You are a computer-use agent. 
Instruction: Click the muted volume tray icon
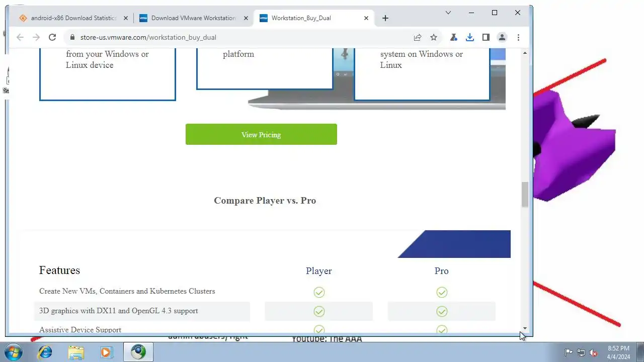point(593,352)
